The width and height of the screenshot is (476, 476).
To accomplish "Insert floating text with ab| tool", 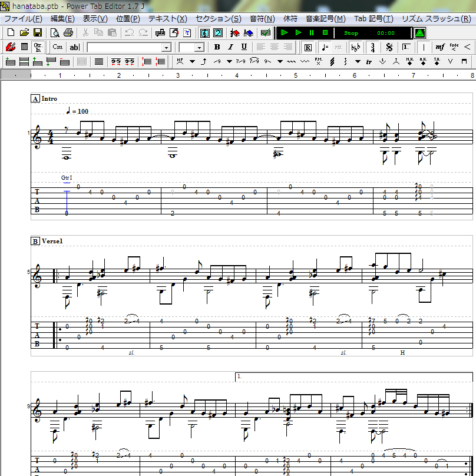I will click(74, 47).
